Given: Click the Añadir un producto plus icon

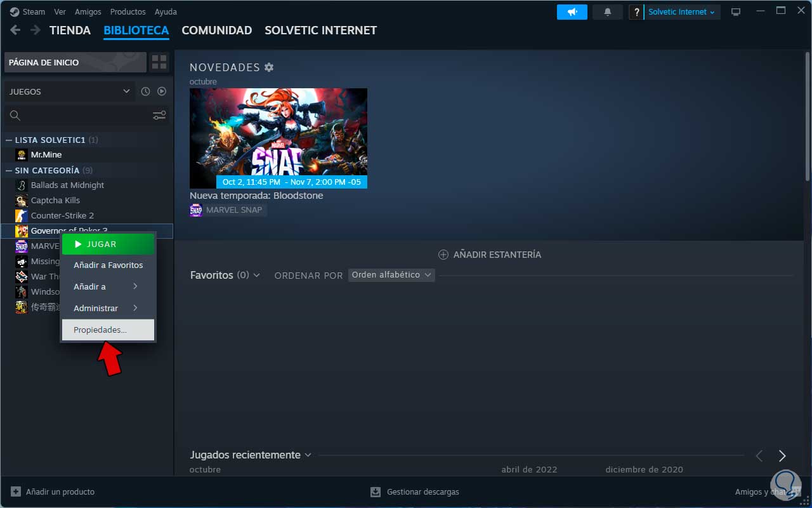Looking at the screenshot, I should coord(16,491).
